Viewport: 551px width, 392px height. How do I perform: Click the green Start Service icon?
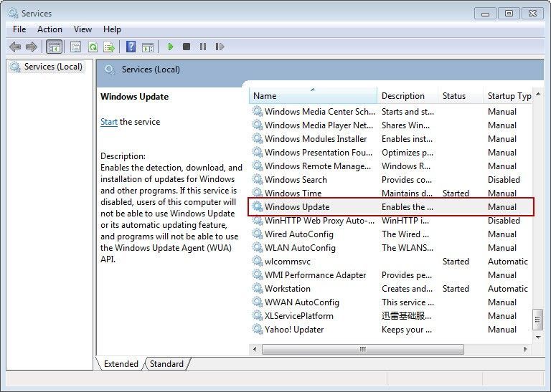(171, 47)
